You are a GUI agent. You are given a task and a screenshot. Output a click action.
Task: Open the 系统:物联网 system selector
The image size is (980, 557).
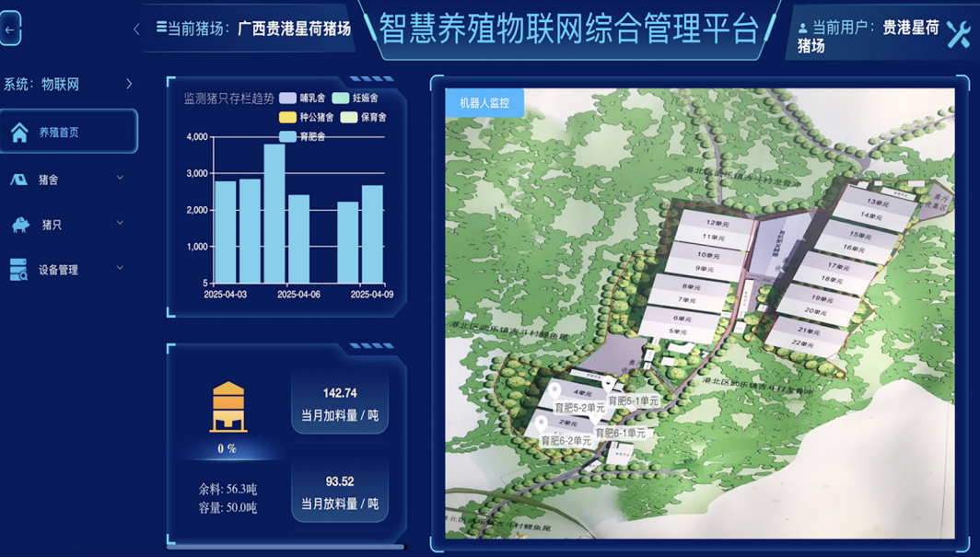coord(68,84)
